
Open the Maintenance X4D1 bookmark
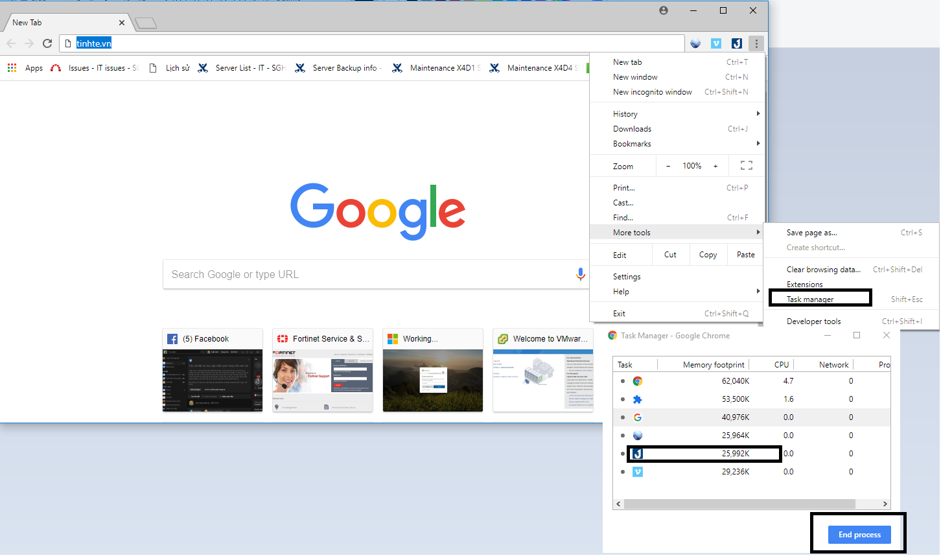(x=436, y=67)
